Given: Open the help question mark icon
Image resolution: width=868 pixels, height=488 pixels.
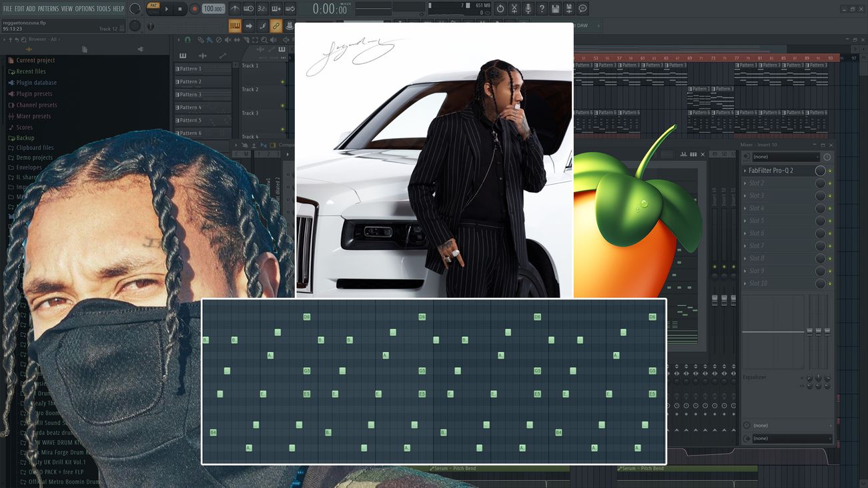Looking at the screenshot, I should pos(541,9).
